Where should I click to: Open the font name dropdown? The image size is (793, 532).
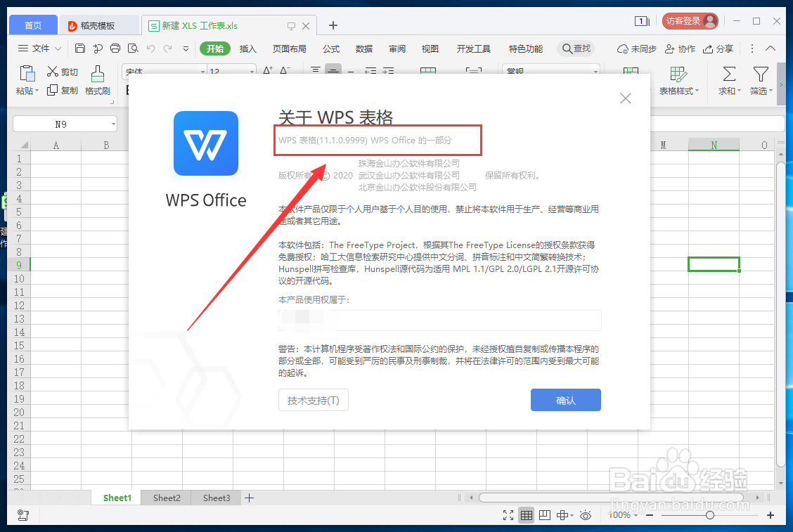(202, 71)
